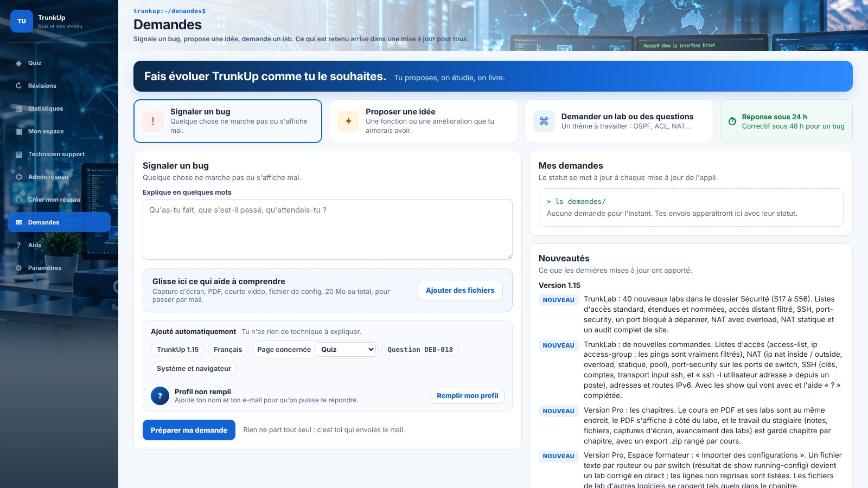
Task: Click the blue banner headline Fais évoluer TrunkUp
Action: point(265,76)
